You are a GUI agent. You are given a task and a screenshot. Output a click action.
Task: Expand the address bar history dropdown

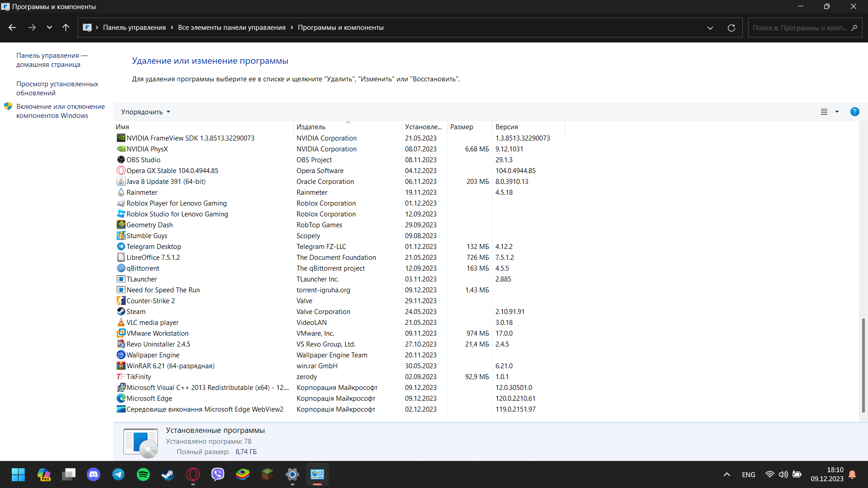[710, 28]
